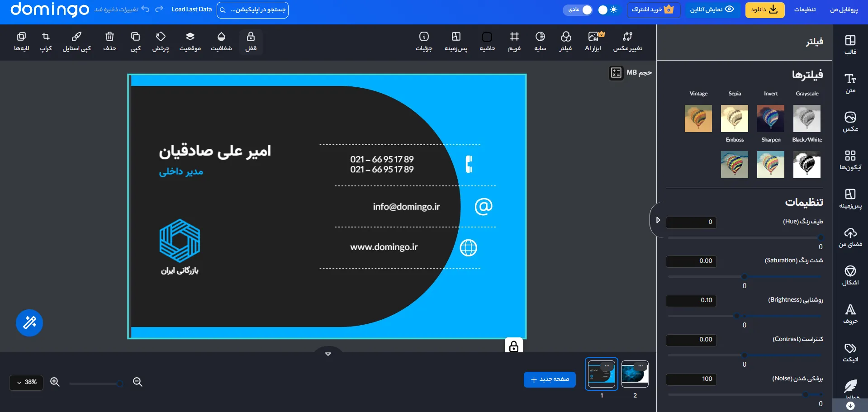
Task: Open the Frame (فریم) tool
Action: pyautogui.click(x=514, y=42)
